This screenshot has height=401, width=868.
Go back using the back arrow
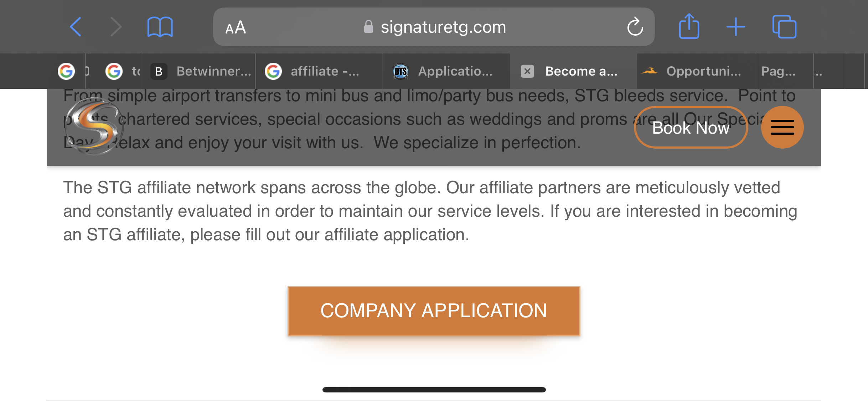[x=76, y=27]
